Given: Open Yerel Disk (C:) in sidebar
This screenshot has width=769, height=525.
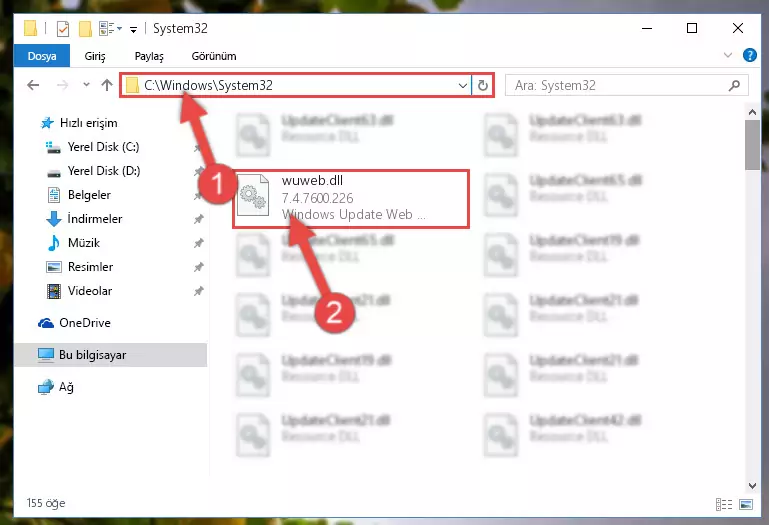Looking at the screenshot, I should click(103, 147).
